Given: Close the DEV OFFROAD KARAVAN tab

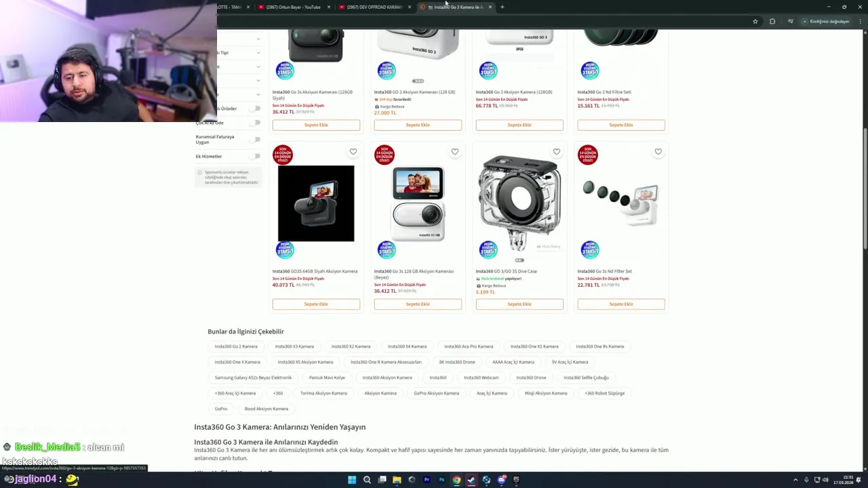Looking at the screenshot, I should click(x=410, y=7).
